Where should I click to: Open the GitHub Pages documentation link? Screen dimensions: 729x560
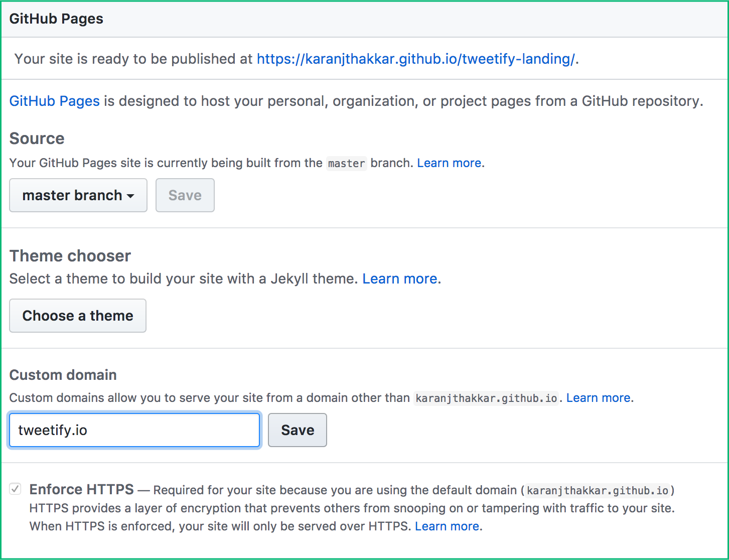[x=55, y=101]
